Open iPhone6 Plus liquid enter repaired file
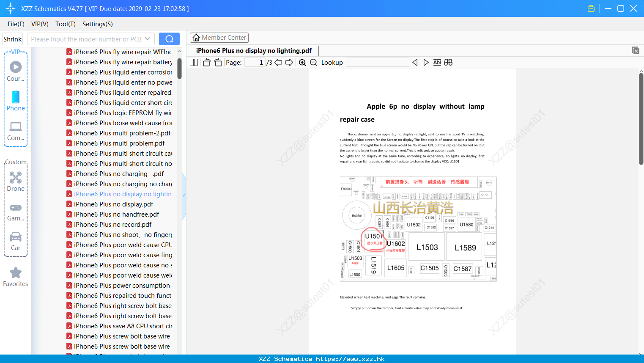The width and height of the screenshot is (644, 363). pyautogui.click(x=119, y=93)
